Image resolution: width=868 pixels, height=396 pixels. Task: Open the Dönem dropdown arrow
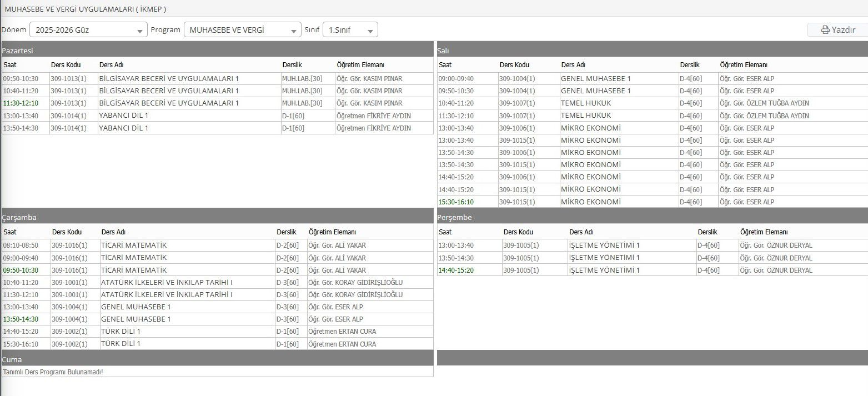click(141, 31)
